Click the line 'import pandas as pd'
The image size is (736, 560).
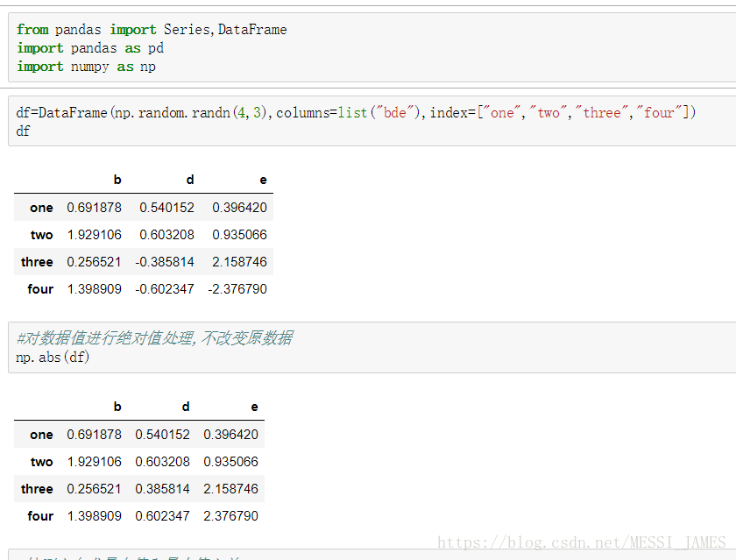point(90,48)
